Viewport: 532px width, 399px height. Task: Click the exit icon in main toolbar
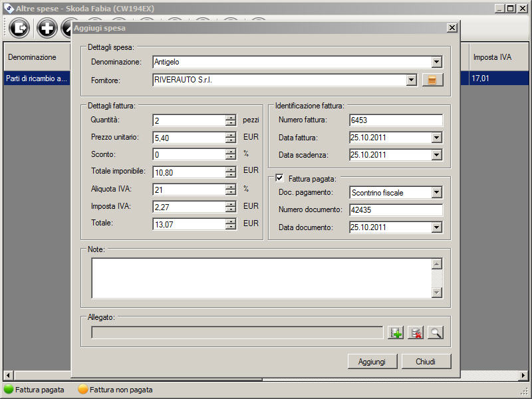click(19, 27)
